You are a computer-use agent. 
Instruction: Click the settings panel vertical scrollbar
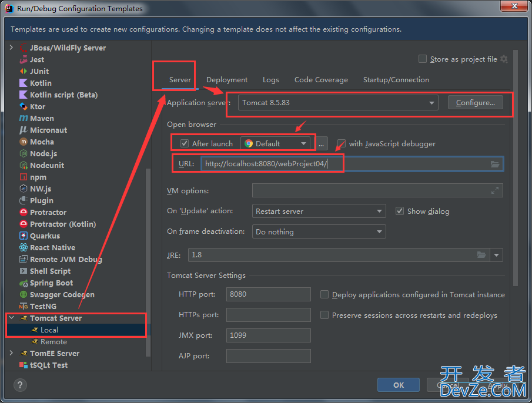coord(516,168)
